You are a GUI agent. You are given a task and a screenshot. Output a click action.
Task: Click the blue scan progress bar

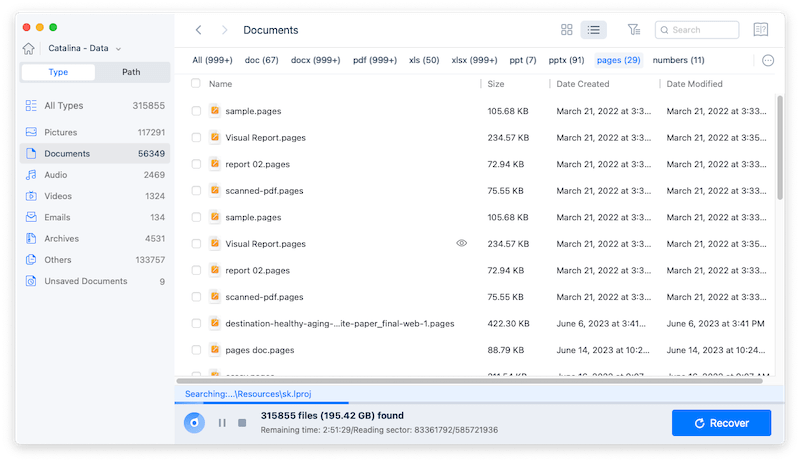click(x=262, y=403)
